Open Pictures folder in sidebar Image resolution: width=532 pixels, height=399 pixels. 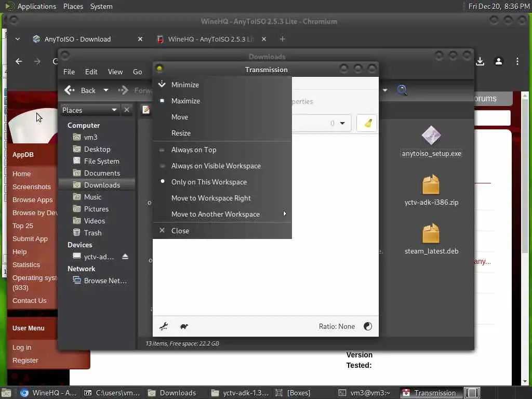(x=97, y=209)
